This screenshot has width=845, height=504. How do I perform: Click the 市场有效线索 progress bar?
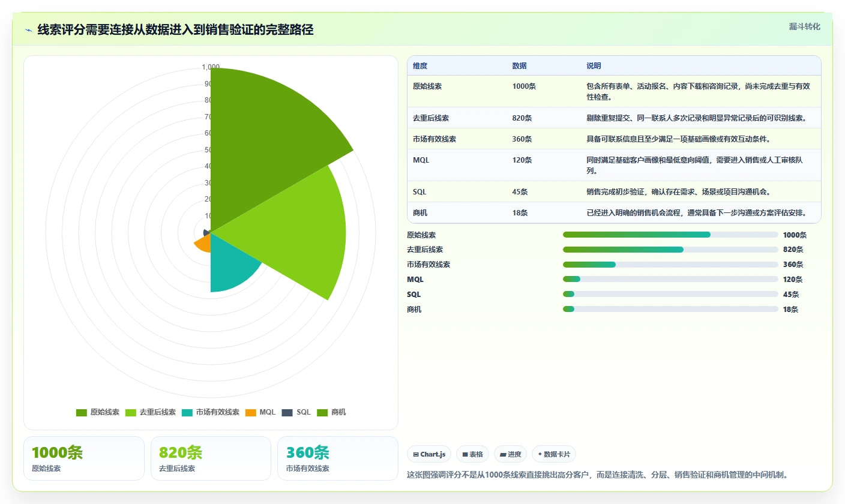(x=670, y=265)
